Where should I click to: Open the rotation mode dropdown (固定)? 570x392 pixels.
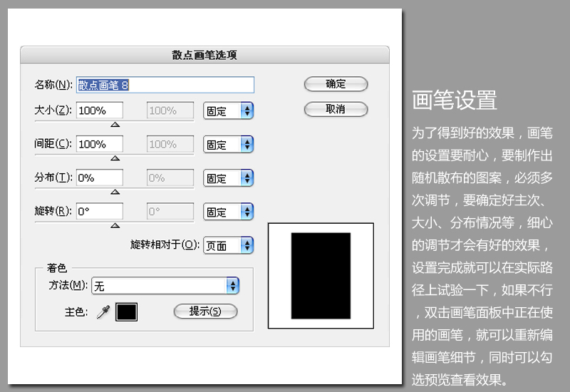(228, 212)
